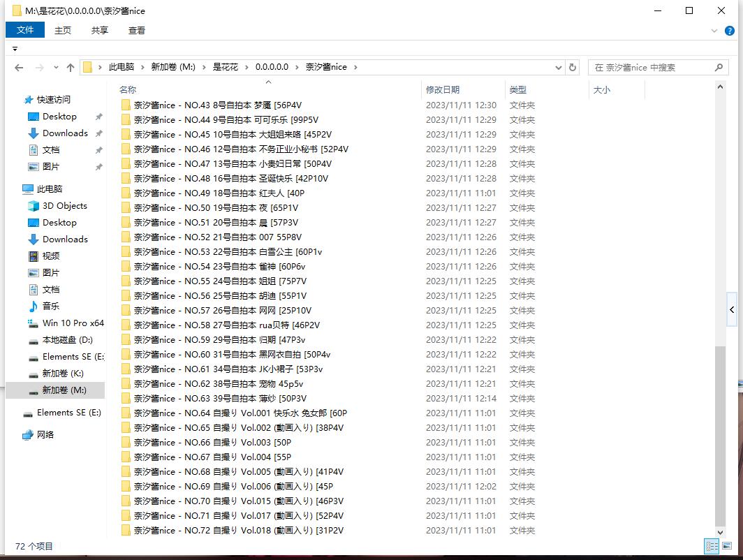Select 3D Objects in navigation pane

click(x=65, y=205)
